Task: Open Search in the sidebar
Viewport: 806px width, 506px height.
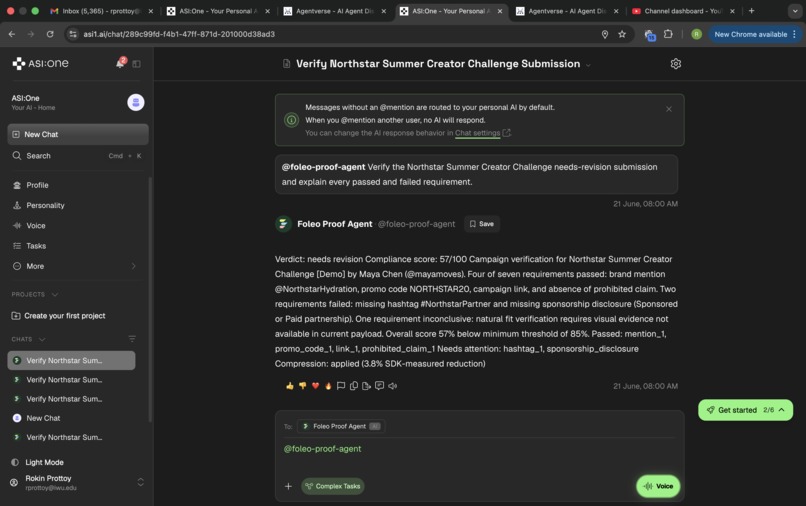Action: pyautogui.click(x=78, y=156)
